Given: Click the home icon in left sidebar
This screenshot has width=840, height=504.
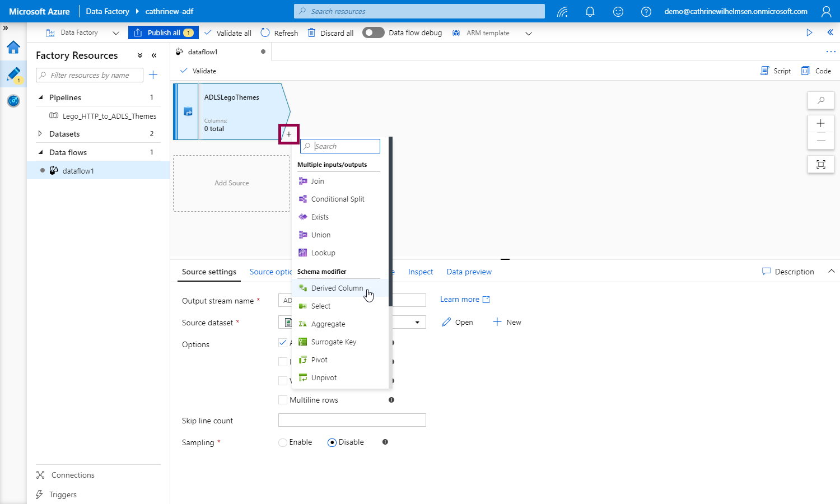Looking at the screenshot, I should click(x=13, y=48).
